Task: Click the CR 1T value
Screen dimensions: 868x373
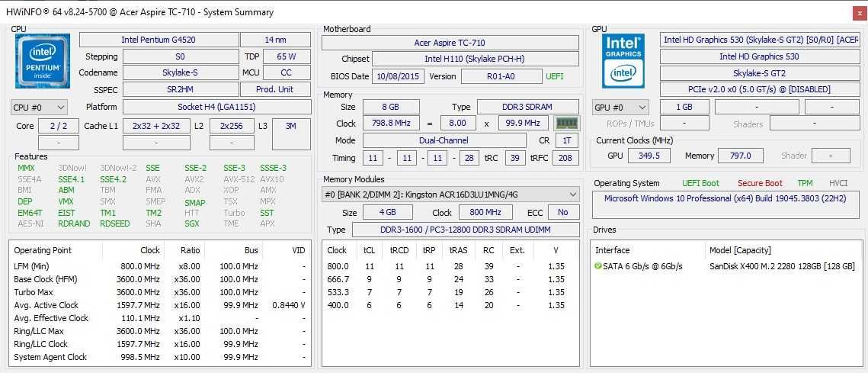Action: click(566, 141)
